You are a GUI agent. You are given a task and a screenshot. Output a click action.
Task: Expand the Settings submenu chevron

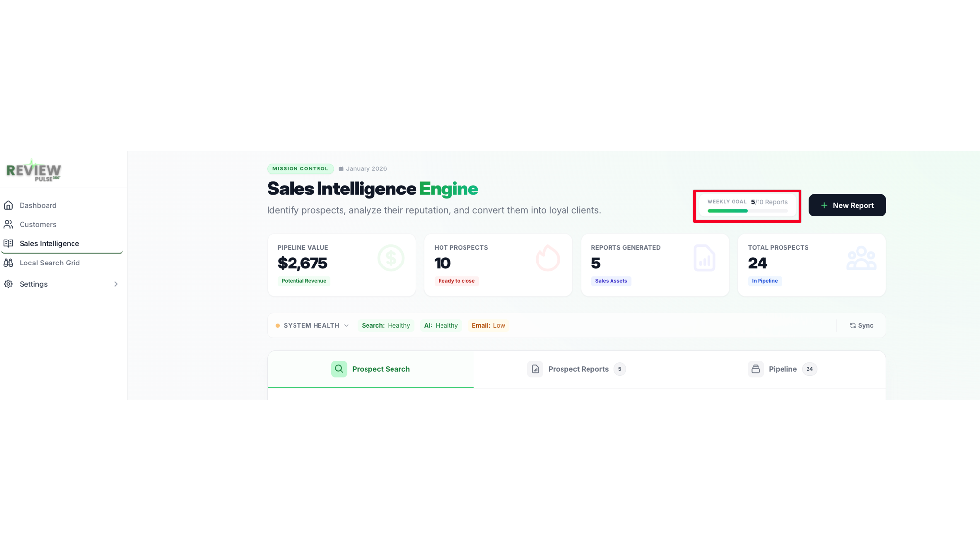(x=116, y=284)
